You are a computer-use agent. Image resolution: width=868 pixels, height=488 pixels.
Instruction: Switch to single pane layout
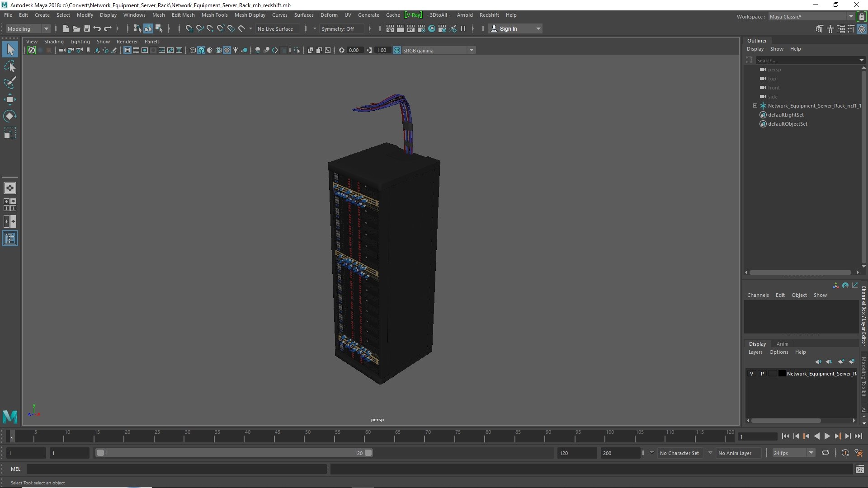10,188
